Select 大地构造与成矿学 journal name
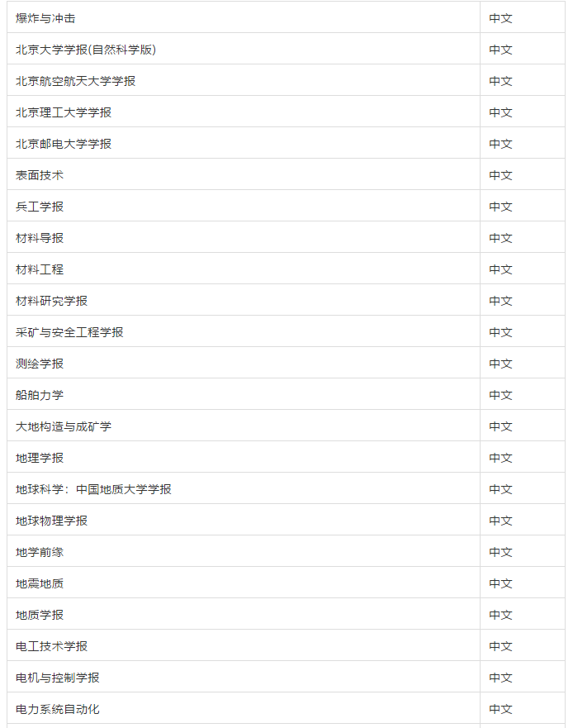 click(x=64, y=426)
